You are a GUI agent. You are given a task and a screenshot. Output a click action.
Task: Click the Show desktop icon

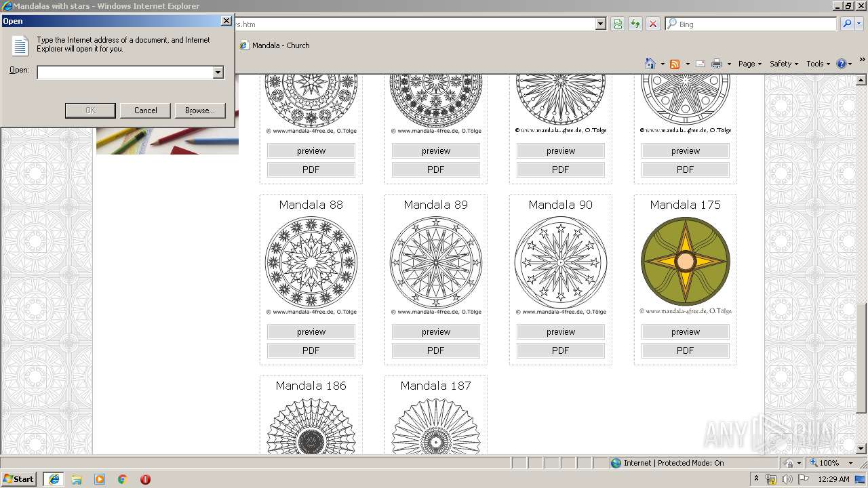[861, 479]
